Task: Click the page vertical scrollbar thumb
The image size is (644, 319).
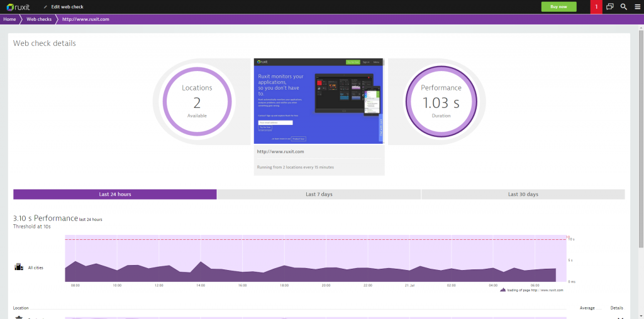Action: click(x=641, y=138)
